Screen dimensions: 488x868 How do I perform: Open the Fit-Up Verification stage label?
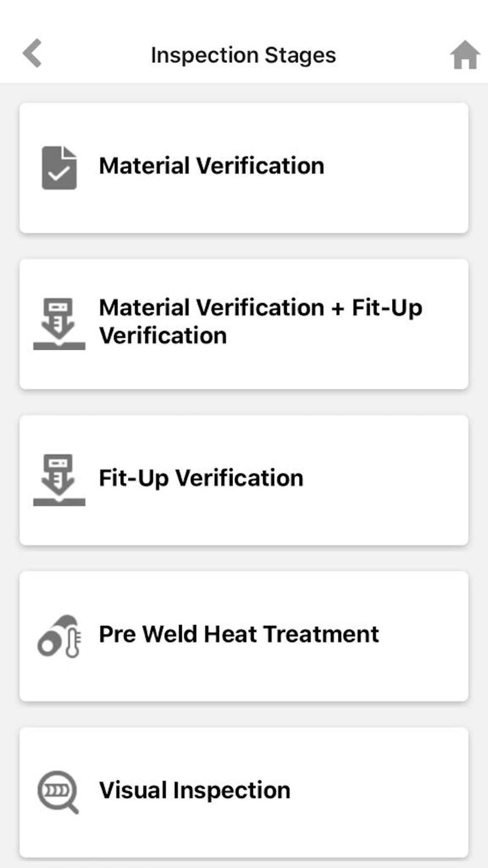(x=201, y=478)
